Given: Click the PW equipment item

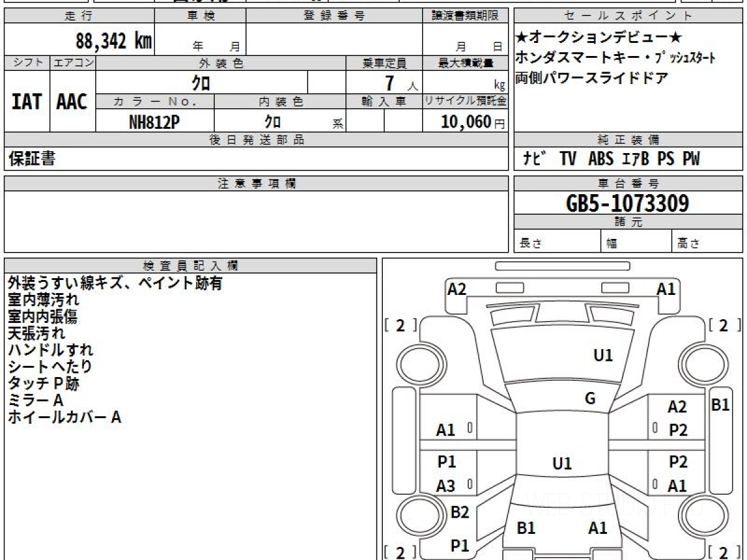Looking at the screenshot, I should pyautogui.click(x=690, y=159).
